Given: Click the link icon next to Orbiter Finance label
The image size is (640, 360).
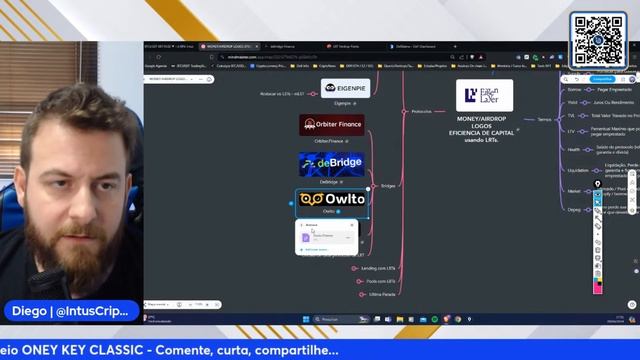Looking at the screenshot, I should 347,141.
